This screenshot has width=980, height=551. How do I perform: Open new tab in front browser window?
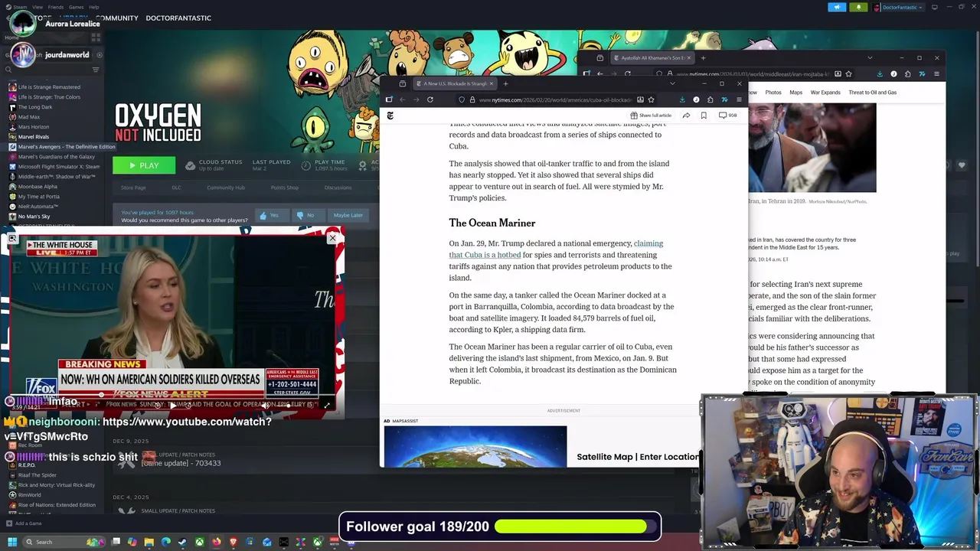coord(505,83)
